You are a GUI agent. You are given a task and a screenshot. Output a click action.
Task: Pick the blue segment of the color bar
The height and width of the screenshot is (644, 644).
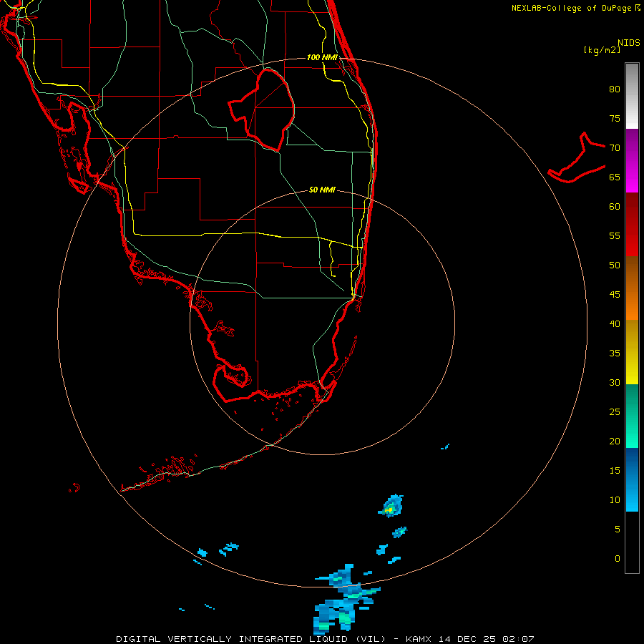[x=632, y=479]
